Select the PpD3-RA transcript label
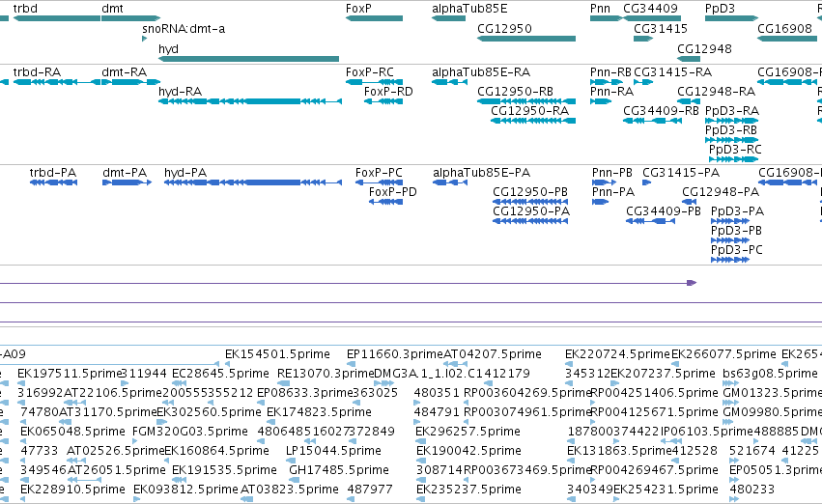Viewport: 822px width, 504px height. 732,111
